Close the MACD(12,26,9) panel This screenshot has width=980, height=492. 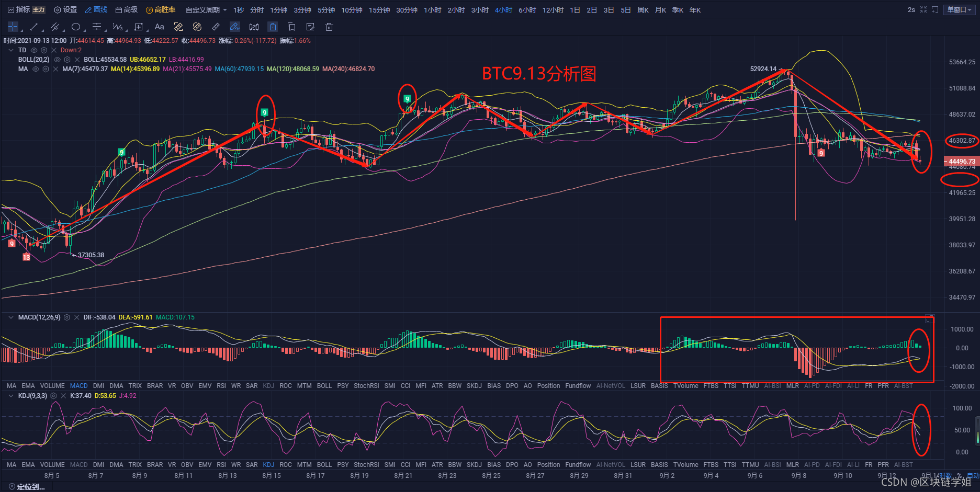click(x=76, y=317)
